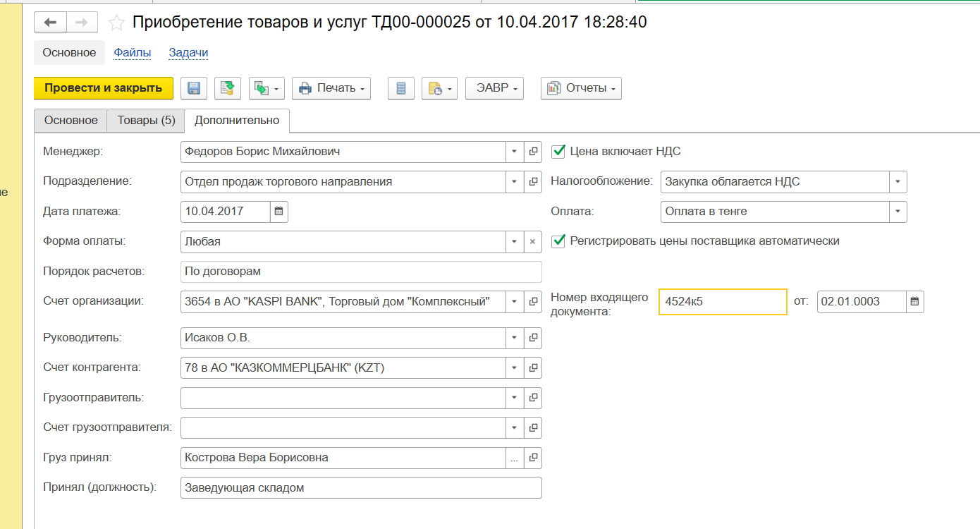Click the Провести и закрыть button
Image resolution: width=980 pixels, height=529 pixels.
[x=104, y=88]
